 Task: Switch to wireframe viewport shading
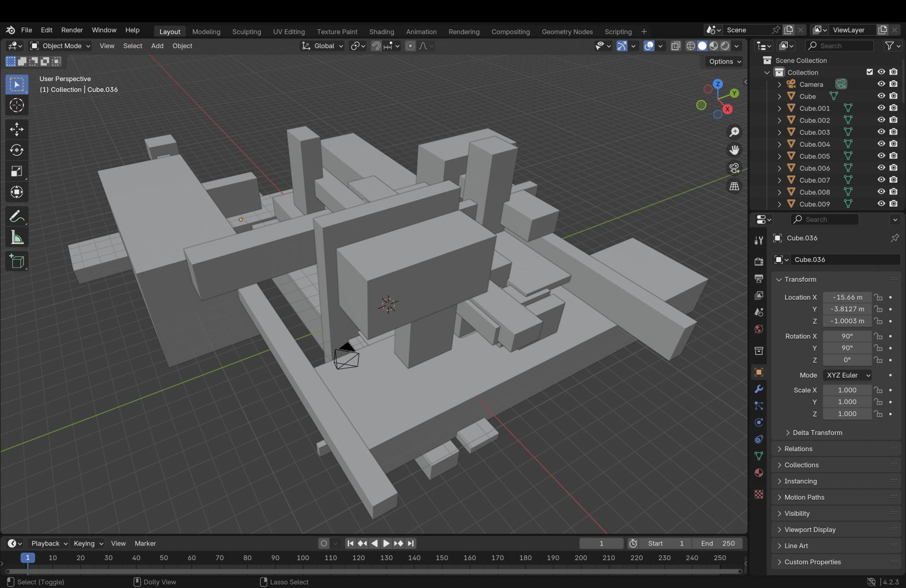point(691,46)
